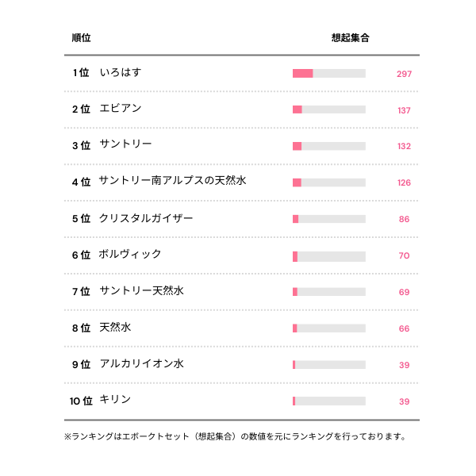The height and width of the screenshot is (476, 476).
Task: Select the アルカリイオン水 brand name
Action: click(x=141, y=364)
